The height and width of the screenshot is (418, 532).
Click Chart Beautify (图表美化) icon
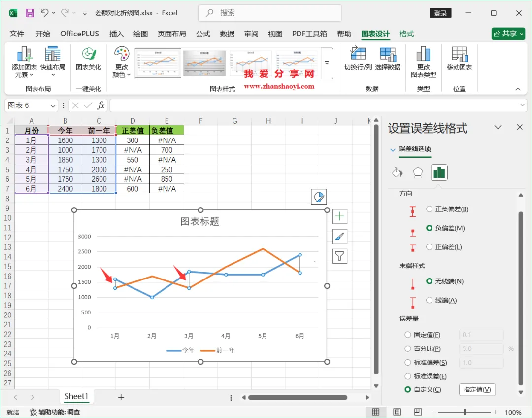89,58
